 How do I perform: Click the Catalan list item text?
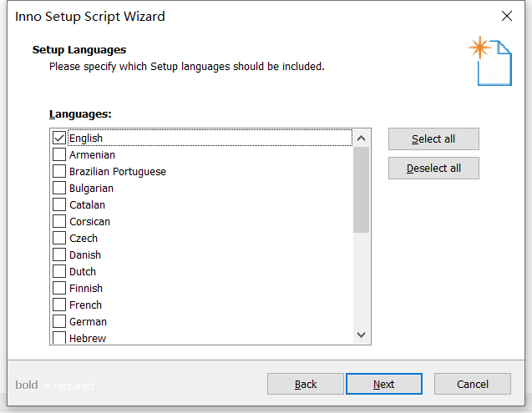[x=87, y=204]
